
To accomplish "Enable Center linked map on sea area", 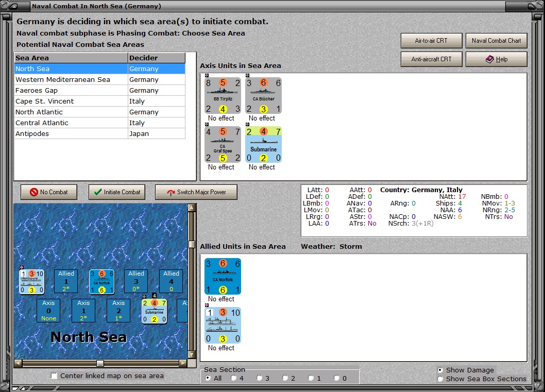I will click(x=54, y=376).
